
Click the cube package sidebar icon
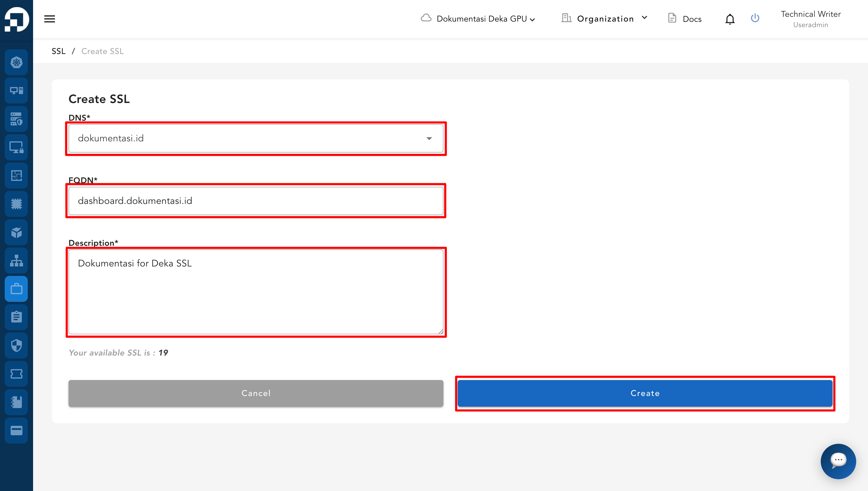[16, 232]
